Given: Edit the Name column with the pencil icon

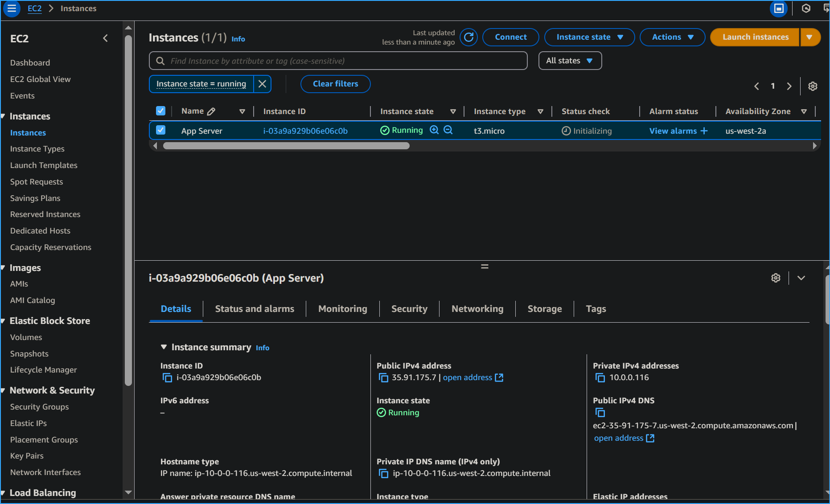Looking at the screenshot, I should pyautogui.click(x=211, y=111).
